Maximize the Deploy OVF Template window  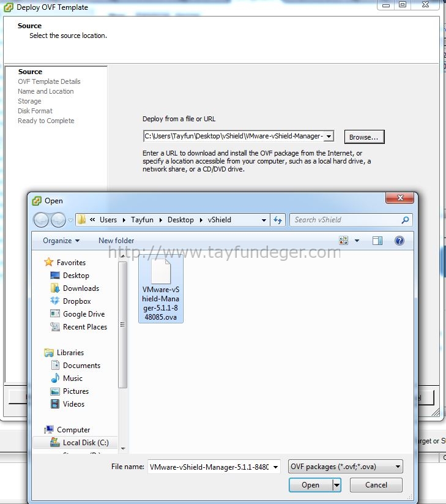pyautogui.click(x=403, y=5)
